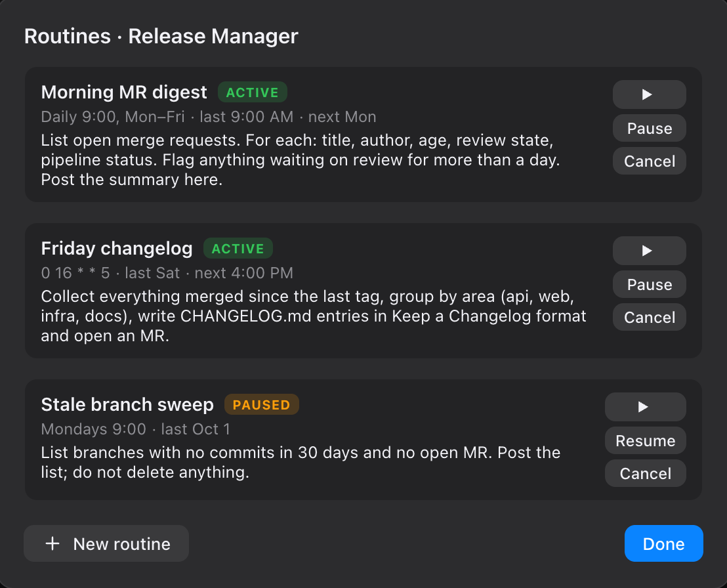Screen dimensions: 727x588
Task: Cancel the Morning MR digest routine
Action: point(649,161)
